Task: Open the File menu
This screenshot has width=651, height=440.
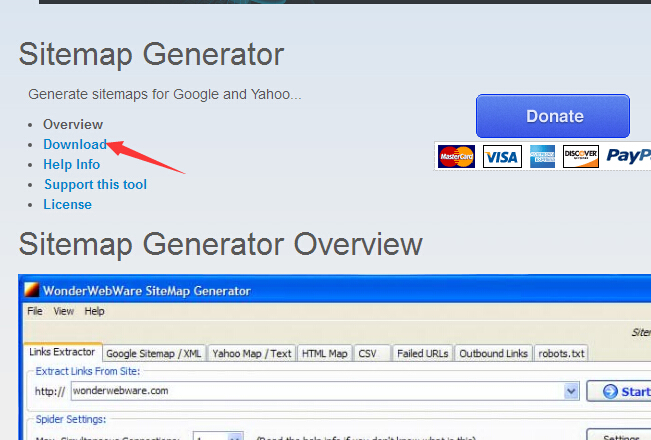Action: point(35,311)
